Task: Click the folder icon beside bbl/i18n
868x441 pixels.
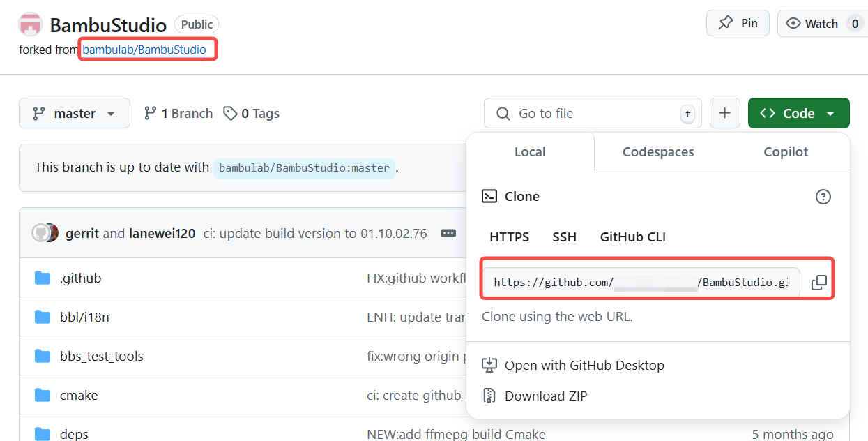Action: coord(43,317)
